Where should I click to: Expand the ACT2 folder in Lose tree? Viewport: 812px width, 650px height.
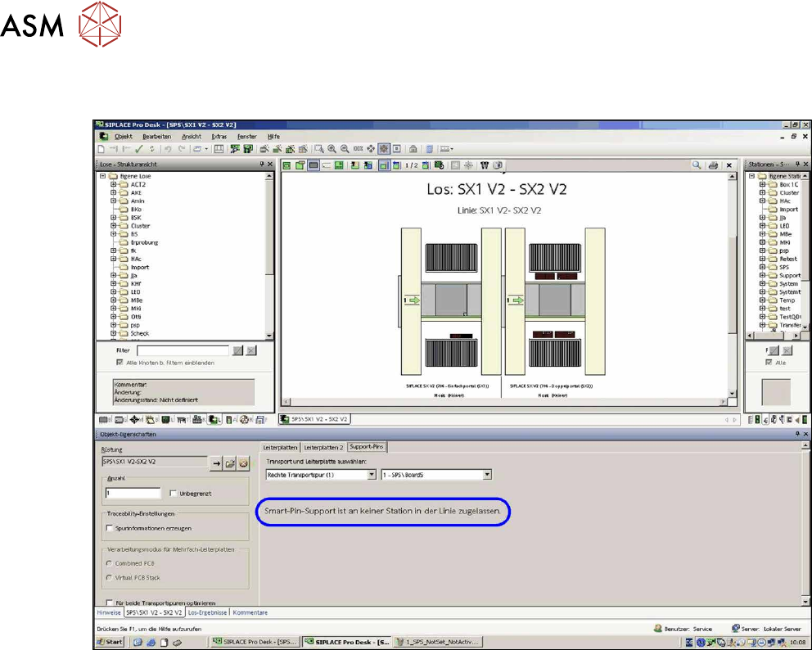coord(114,184)
